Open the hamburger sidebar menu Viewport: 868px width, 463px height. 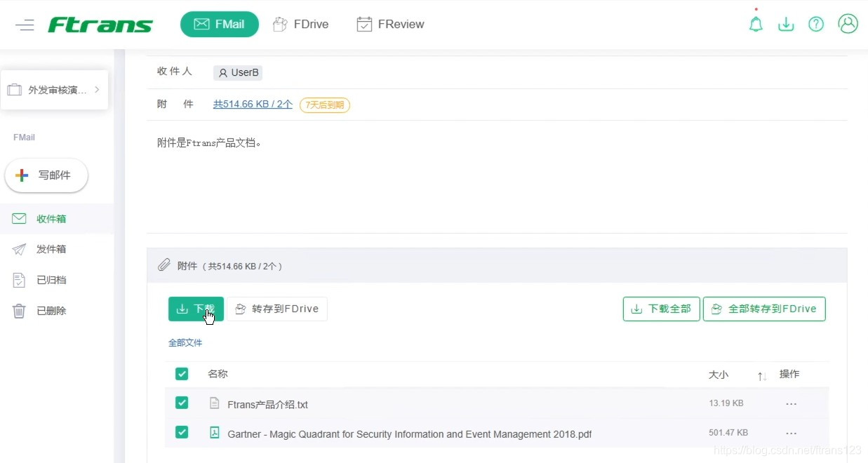[25, 25]
